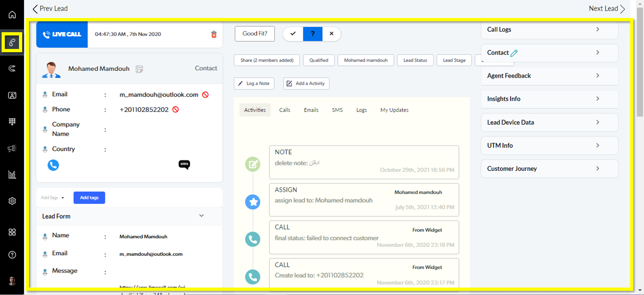Click the home icon in sidebar
The width and height of the screenshot is (644, 295).
click(x=12, y=15)
